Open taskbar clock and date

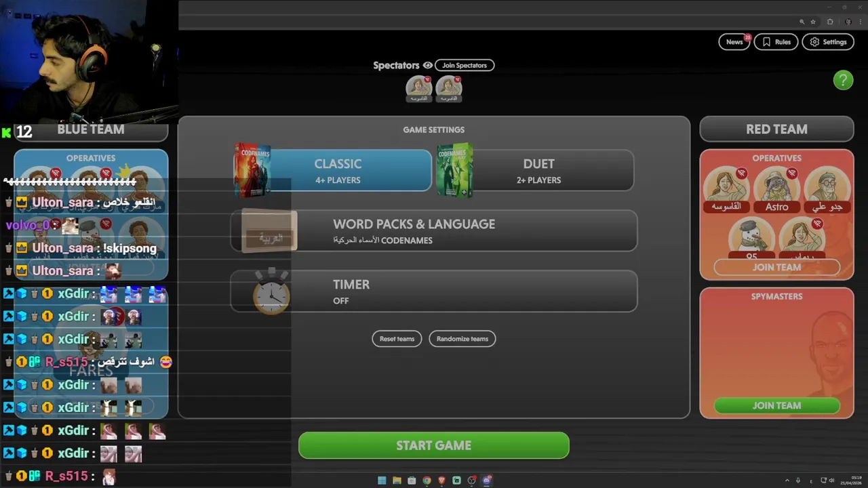tap(851, 481)
